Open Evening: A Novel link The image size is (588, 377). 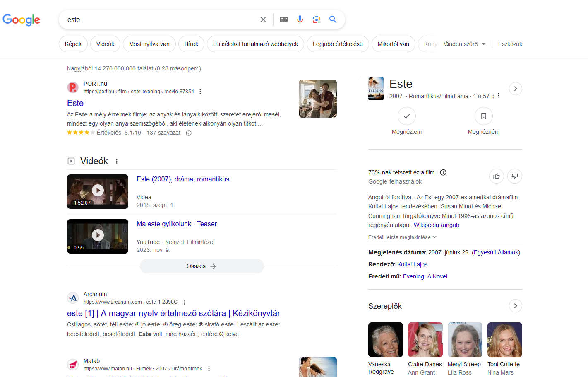point(425,276)
